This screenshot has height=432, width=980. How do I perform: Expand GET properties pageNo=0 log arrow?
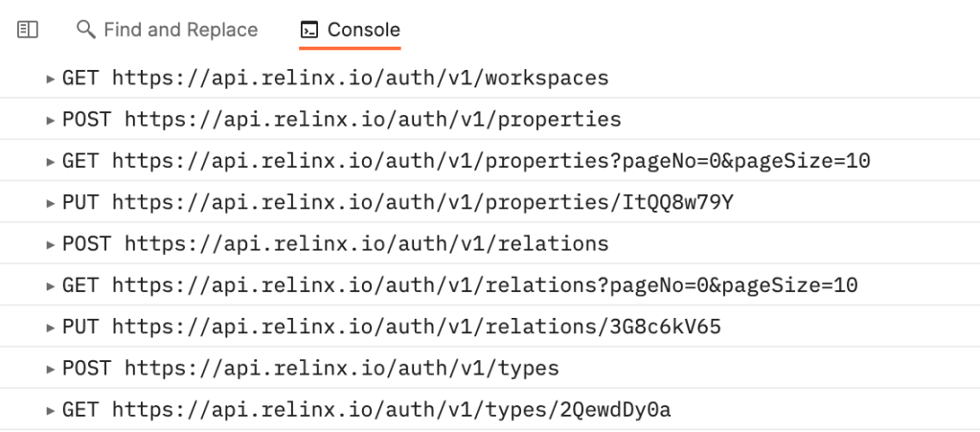[51, 162]
